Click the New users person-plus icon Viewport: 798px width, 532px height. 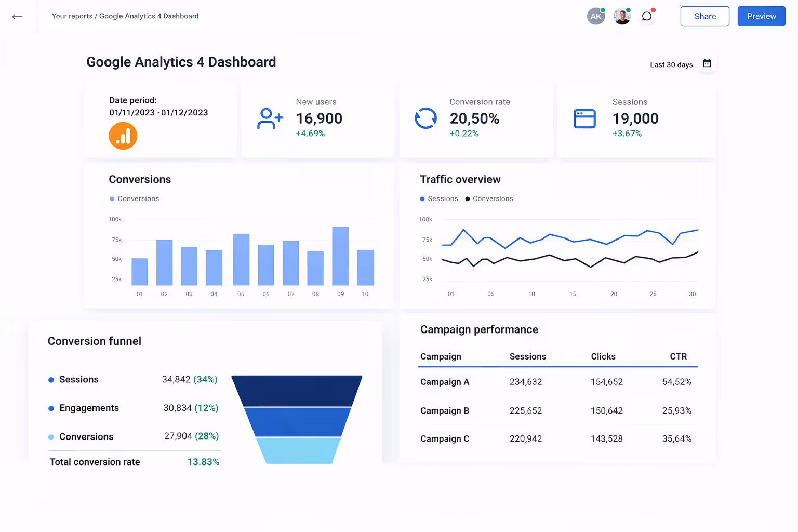pyautogui.click(x=269, y=118)
